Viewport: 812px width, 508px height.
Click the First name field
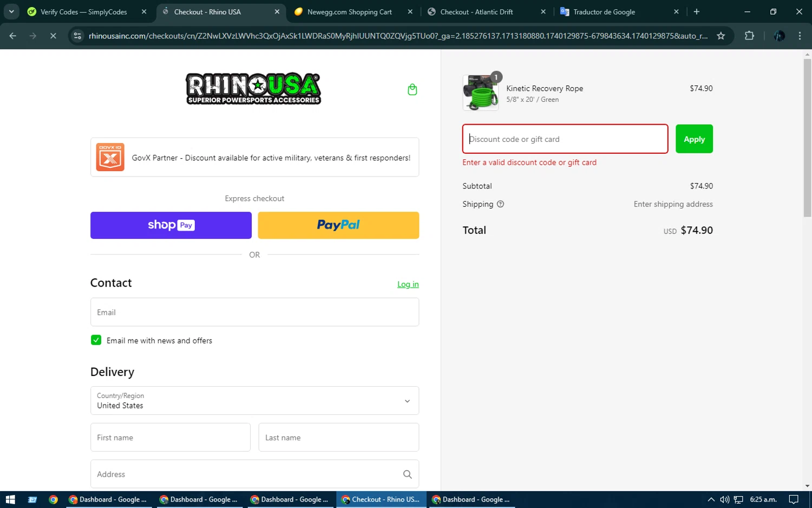pos(171,438)
